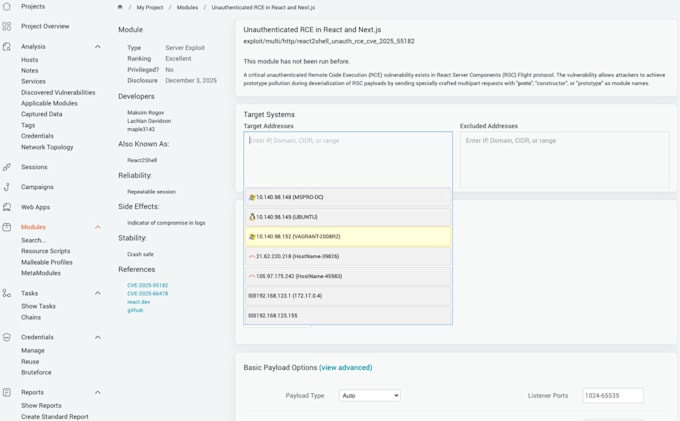
Task: Go to Web Apps
Action: (36, 207)
